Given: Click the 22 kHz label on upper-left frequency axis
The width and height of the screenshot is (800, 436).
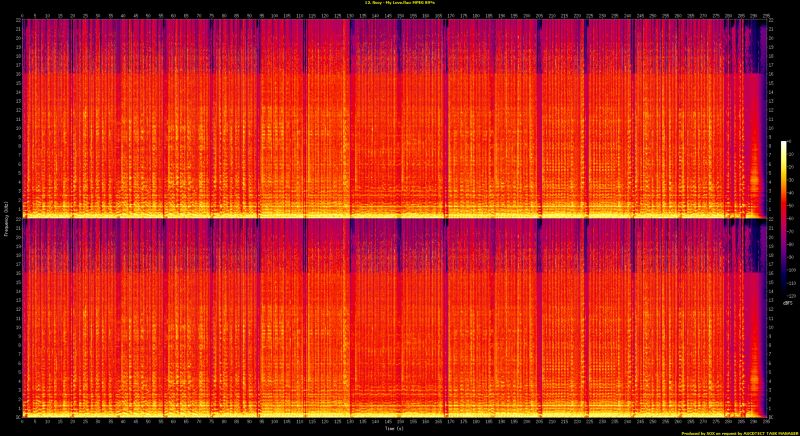Looking at the screenshot, I should click(17, 21).
